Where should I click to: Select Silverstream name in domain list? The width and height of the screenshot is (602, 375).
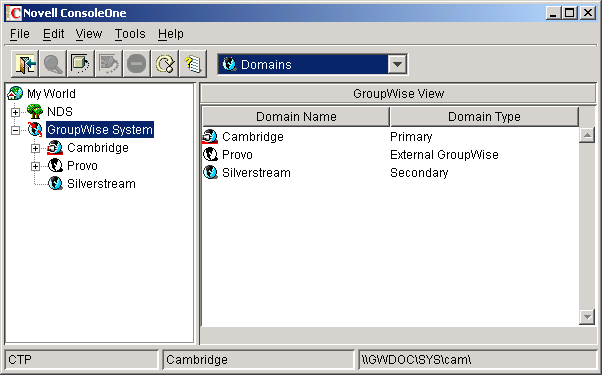(x=256, y=173)
